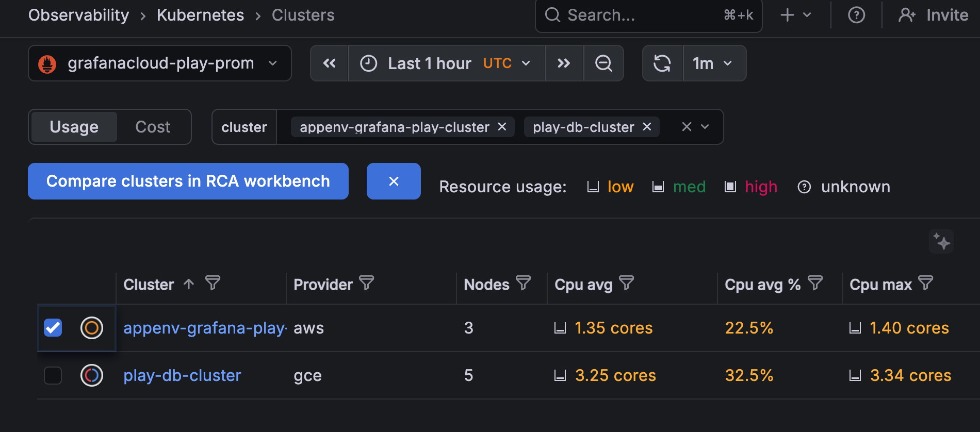Uncheck the appenv-grafana-play cluster checkbox
The width and height of the screenshot is (980, 432).
53,328
